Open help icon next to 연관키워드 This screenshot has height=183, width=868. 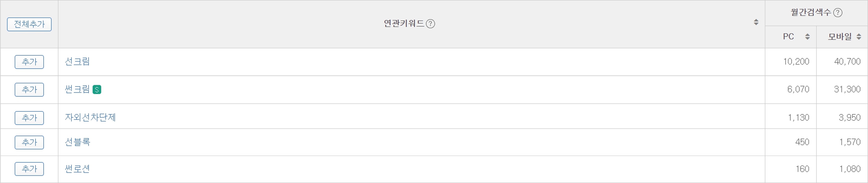(430, 24)
